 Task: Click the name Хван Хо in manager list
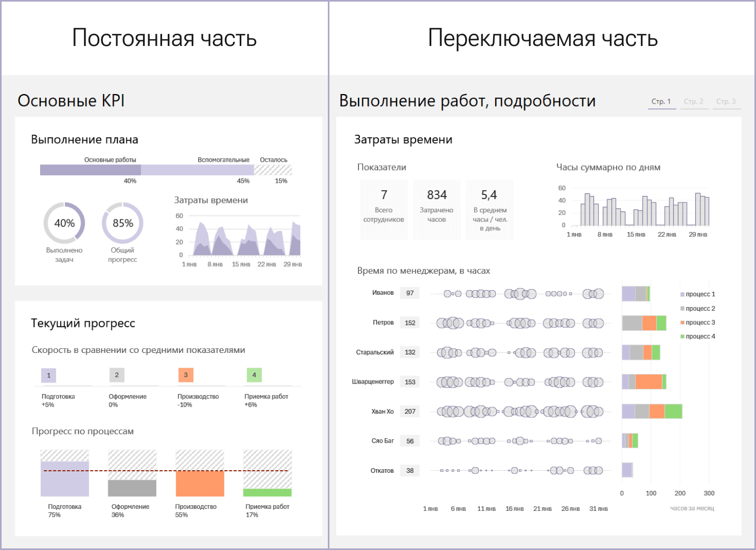tap(382, 412)
